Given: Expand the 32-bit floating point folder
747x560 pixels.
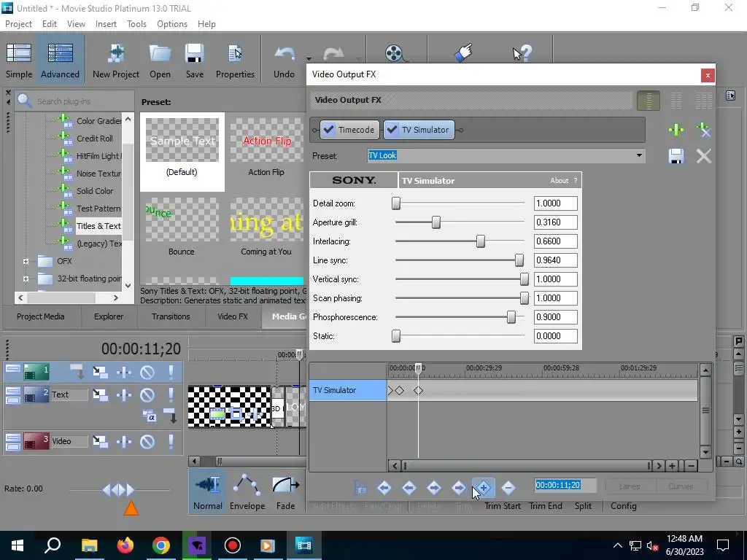Looking at the screenshot, I should click(x=26, y=279).
